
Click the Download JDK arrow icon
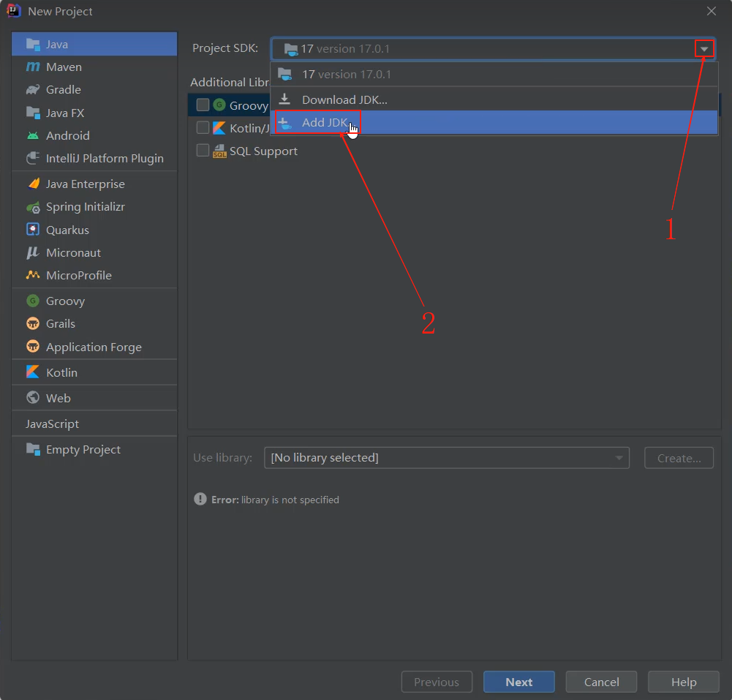[284, 99]
